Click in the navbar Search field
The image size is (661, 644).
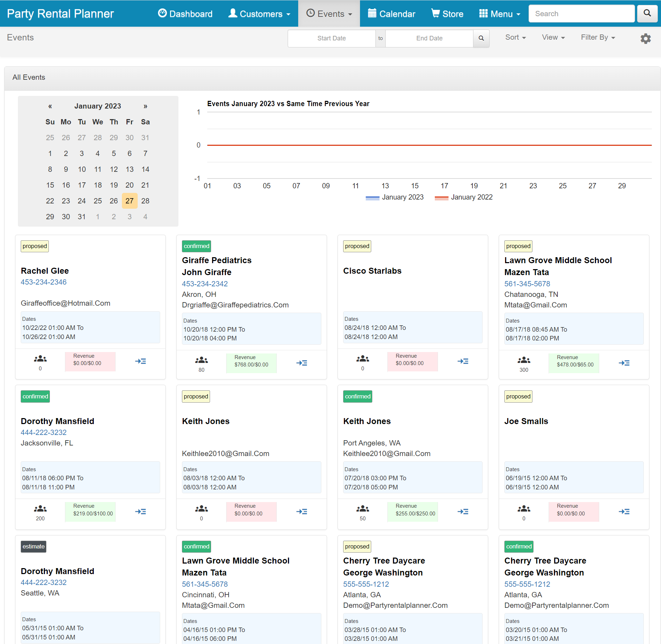click(581, 14)
